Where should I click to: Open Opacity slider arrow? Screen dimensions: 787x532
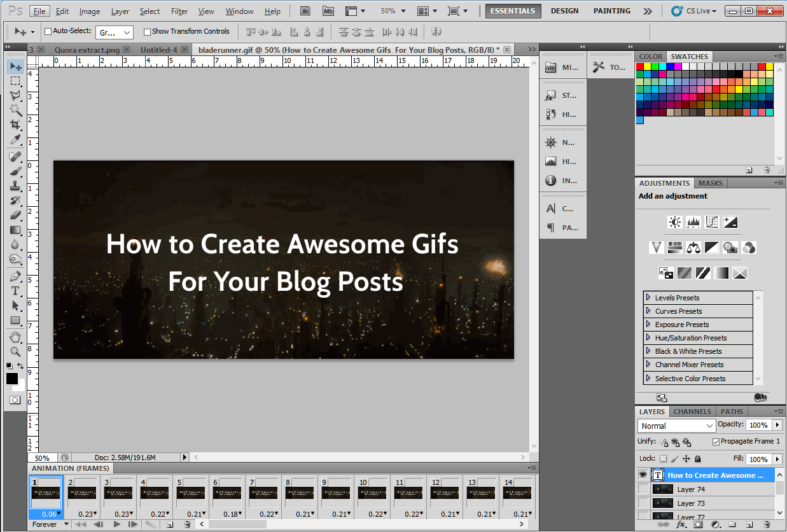coord(777,424)
